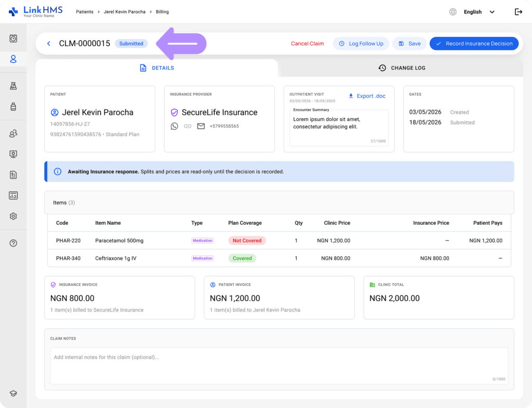This screenshot has height=408, width=532.
Task: Expand the English language dropdown
Action: (x=478, y=12)
